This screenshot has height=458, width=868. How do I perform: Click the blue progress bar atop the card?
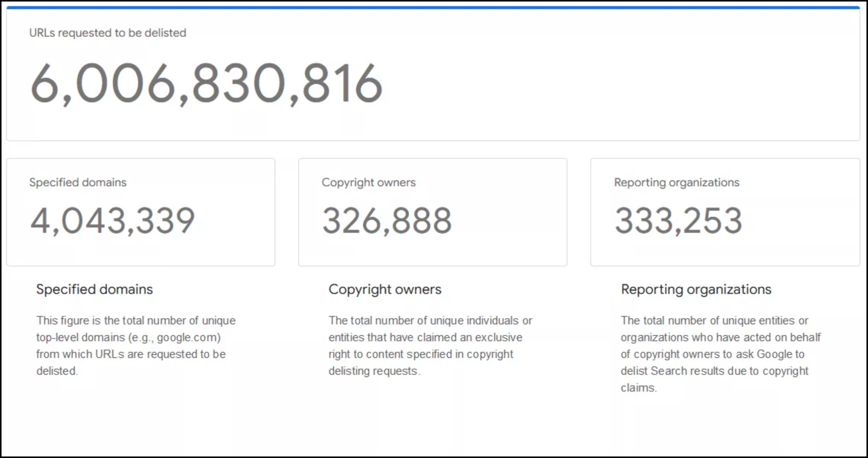click(x=433, y=7)
